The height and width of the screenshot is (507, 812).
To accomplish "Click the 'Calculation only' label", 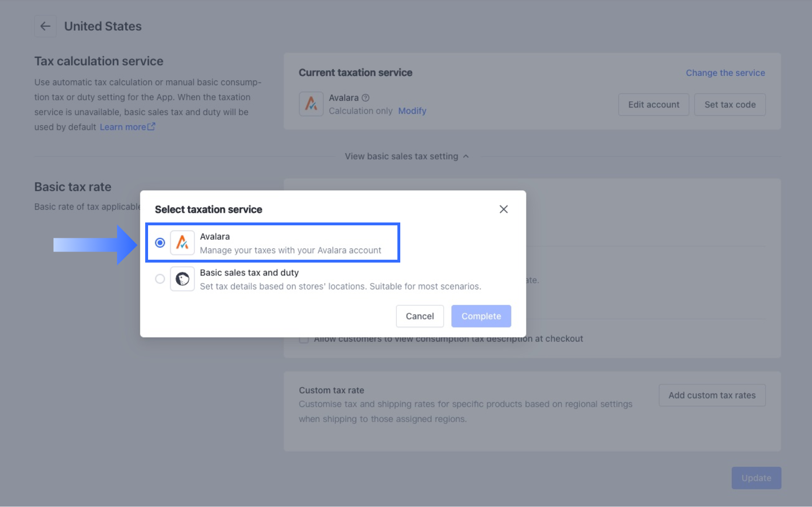I will tap(361, 111).
